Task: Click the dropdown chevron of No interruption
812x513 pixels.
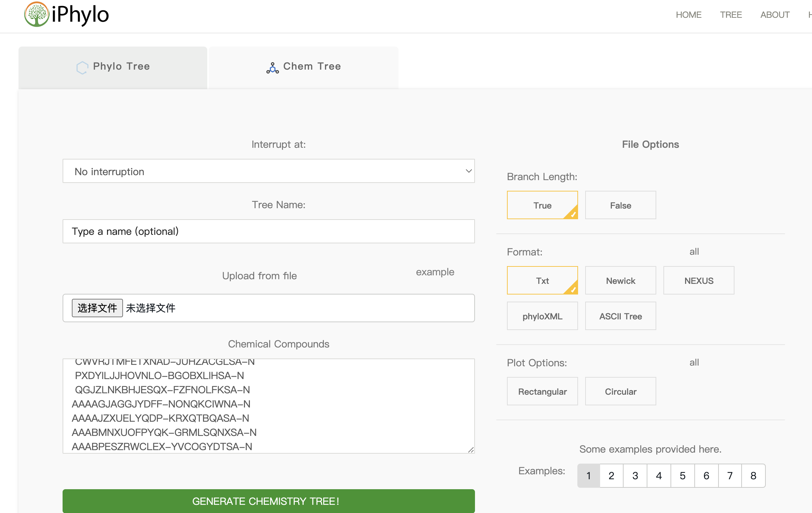Action: 469,171
